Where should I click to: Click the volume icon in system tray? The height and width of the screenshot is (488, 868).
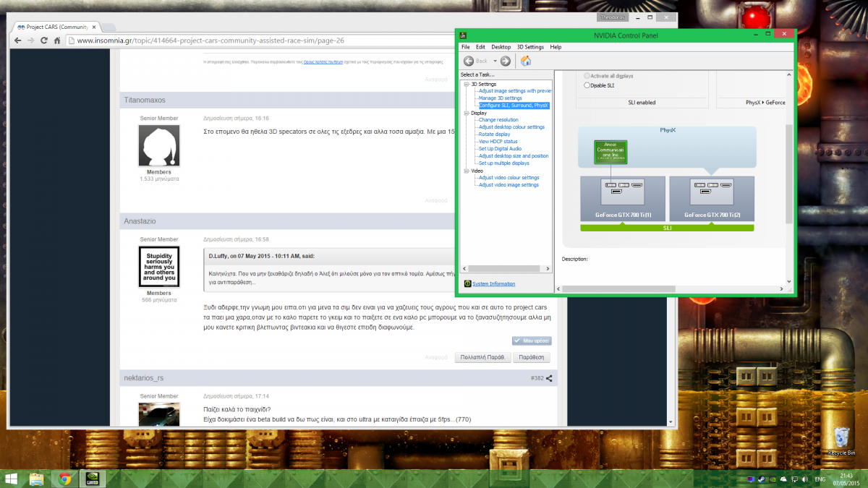point(807,479)
